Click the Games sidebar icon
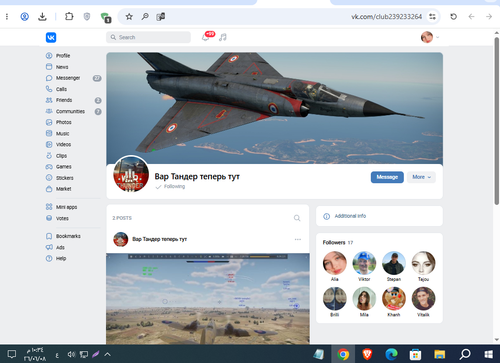This screenshot has width=500, height=363. (x=49, y=167)
